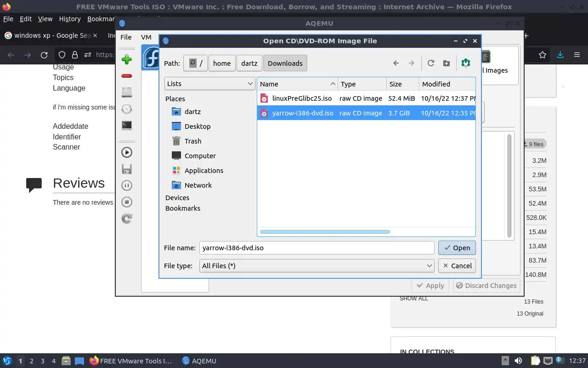This screenshot has width=588, height=368.
Task: Click the hard disk icon in AQEMU sidebar
Action: coord(127,92)
